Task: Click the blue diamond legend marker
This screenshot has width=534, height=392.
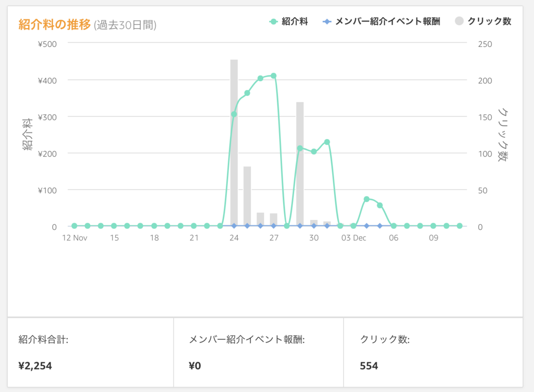Action: pyautogui.click(x=327, y=22)
